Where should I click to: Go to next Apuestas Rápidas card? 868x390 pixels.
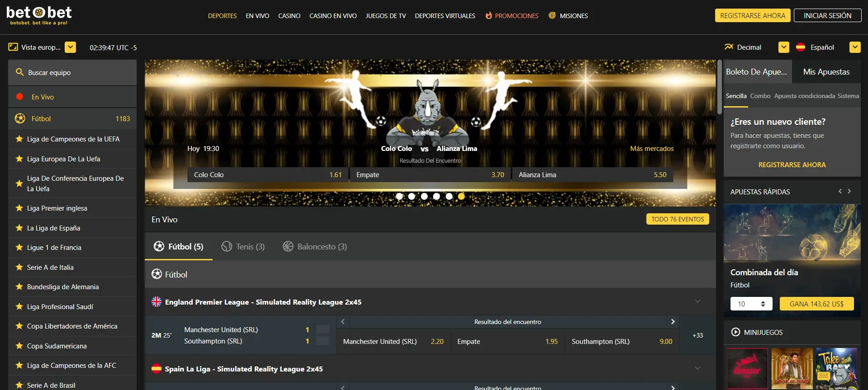coord(849,191)
